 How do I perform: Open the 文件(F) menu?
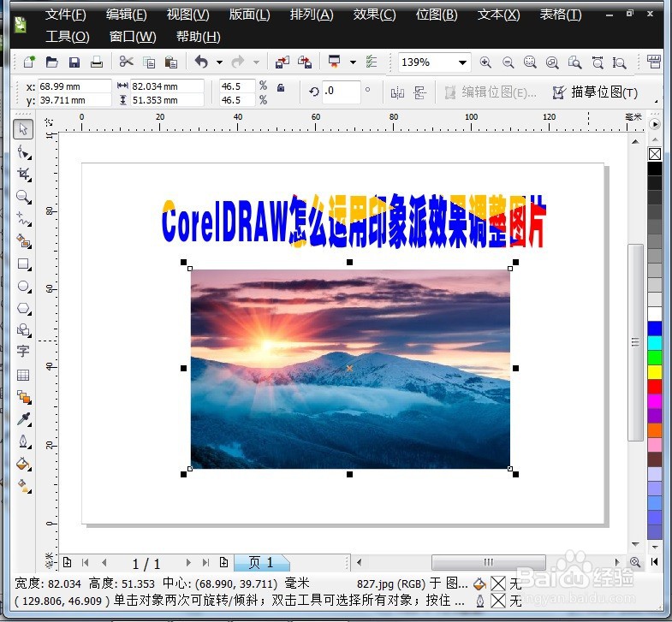coord(66,15)
